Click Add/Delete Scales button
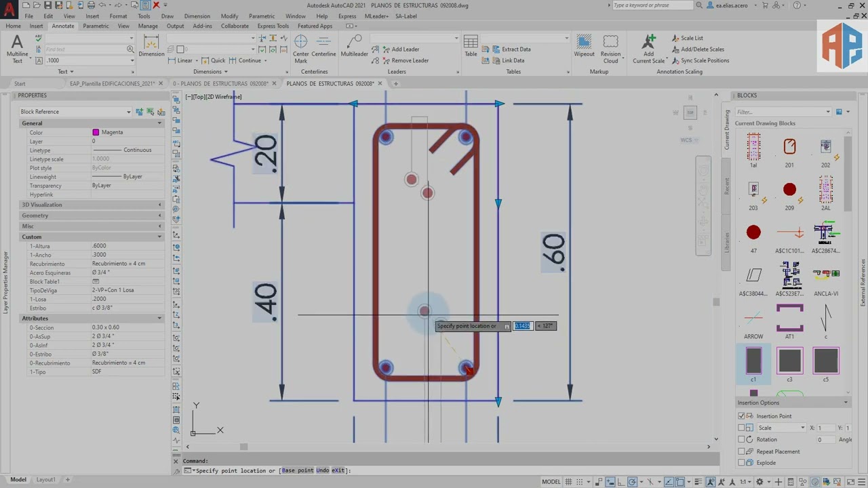Screen dimensions: 868x488 [x=697, y=49]
